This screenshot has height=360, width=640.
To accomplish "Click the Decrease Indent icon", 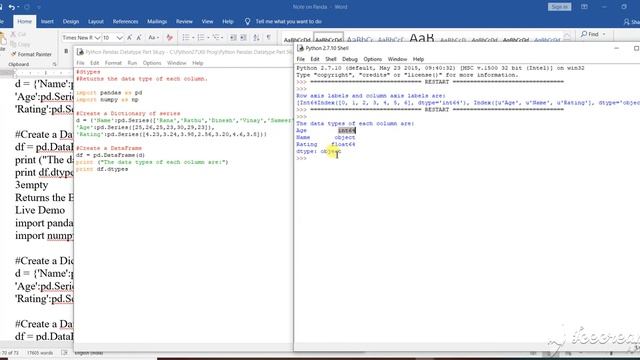I will tap(233, 38).
